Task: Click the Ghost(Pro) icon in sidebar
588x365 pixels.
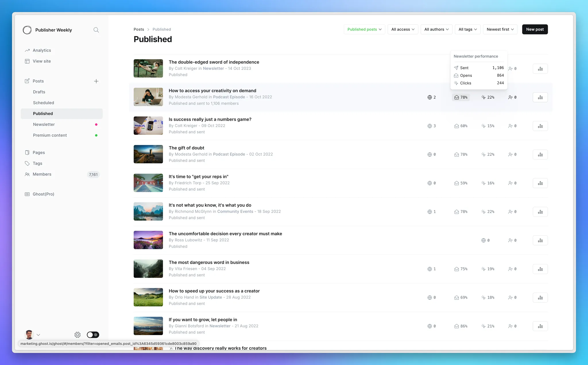Action: [27, 194]
